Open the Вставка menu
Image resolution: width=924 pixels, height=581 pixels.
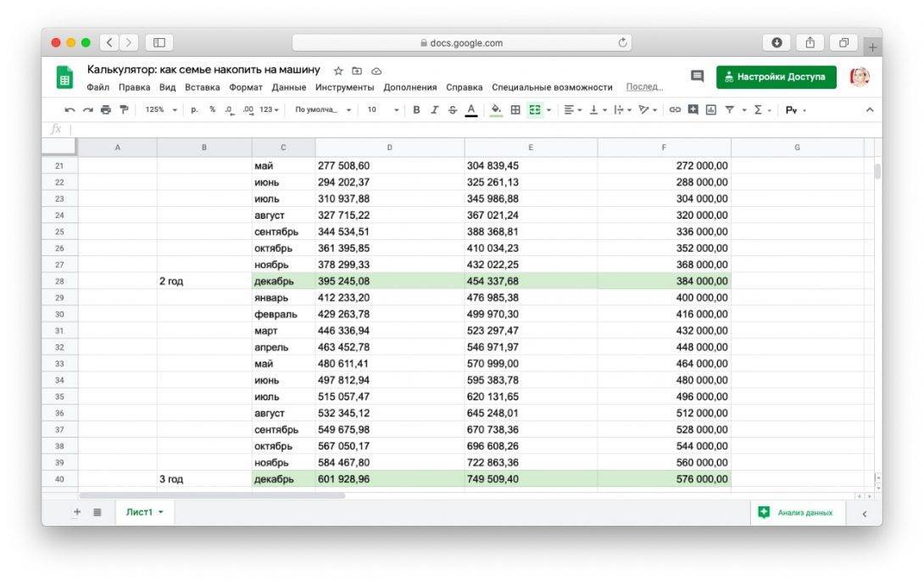tap(202, 87)
